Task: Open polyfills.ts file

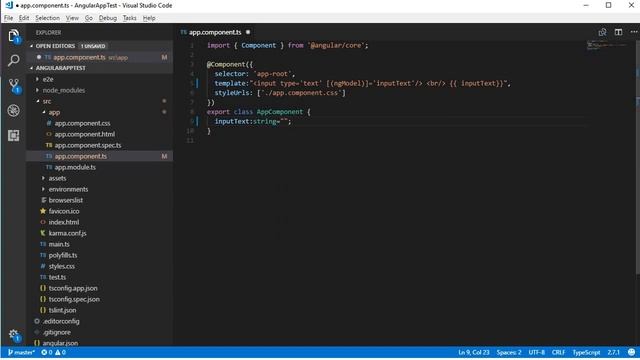Action: pos(100,256)
